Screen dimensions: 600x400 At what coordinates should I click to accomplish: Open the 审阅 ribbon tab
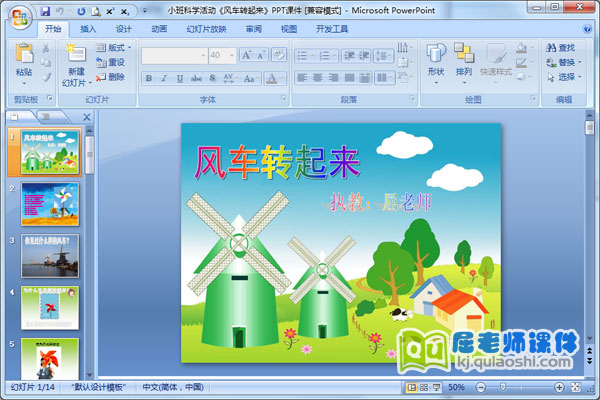[x=254, y=29]
